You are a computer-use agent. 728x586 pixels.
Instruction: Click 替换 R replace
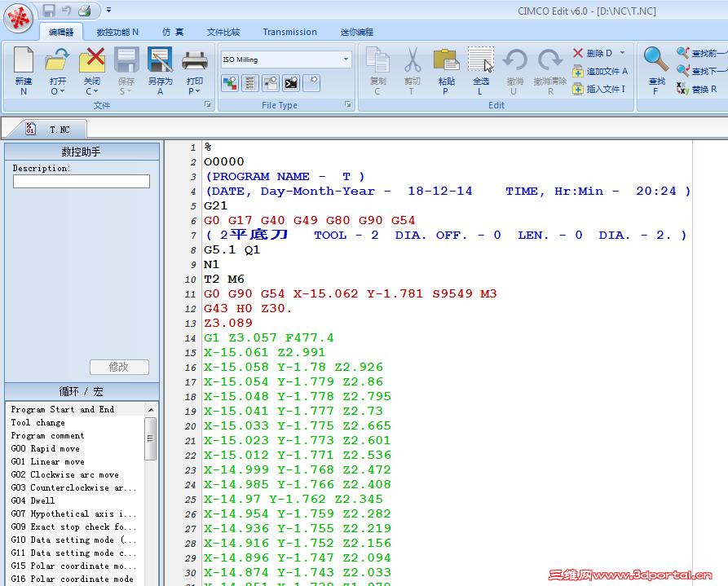tap(696, 89)
